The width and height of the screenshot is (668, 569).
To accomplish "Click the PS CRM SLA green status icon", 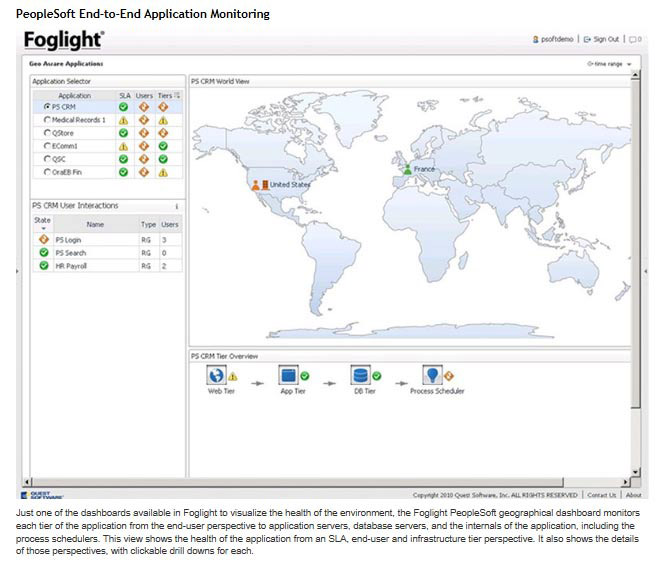I will [124, 107].
